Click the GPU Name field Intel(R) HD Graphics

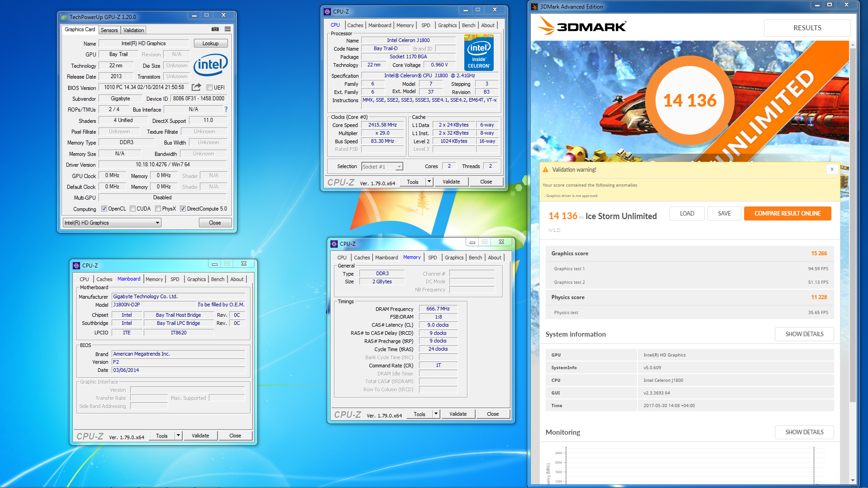point(144,43)
